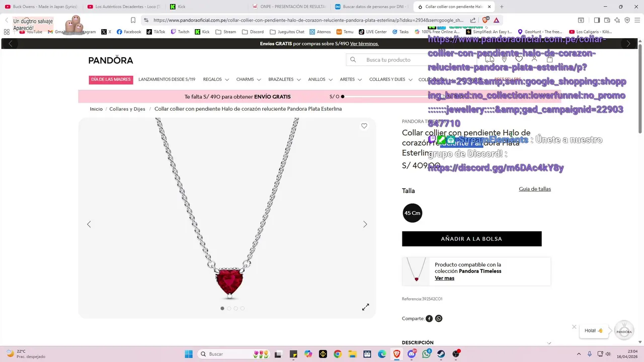Expand the CHARMS menu
Viewport: 644px width, 362px height.
249,79
